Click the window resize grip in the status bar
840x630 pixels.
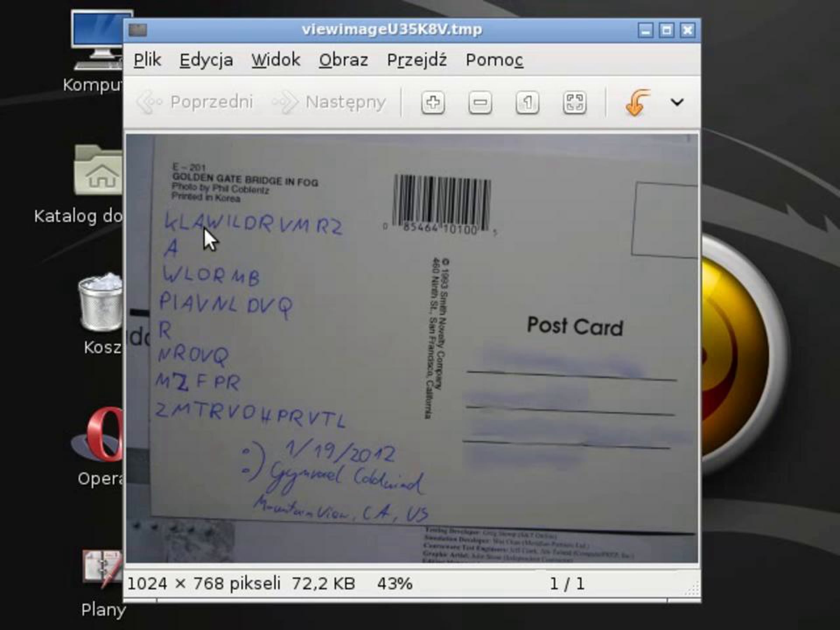point(693,589)
